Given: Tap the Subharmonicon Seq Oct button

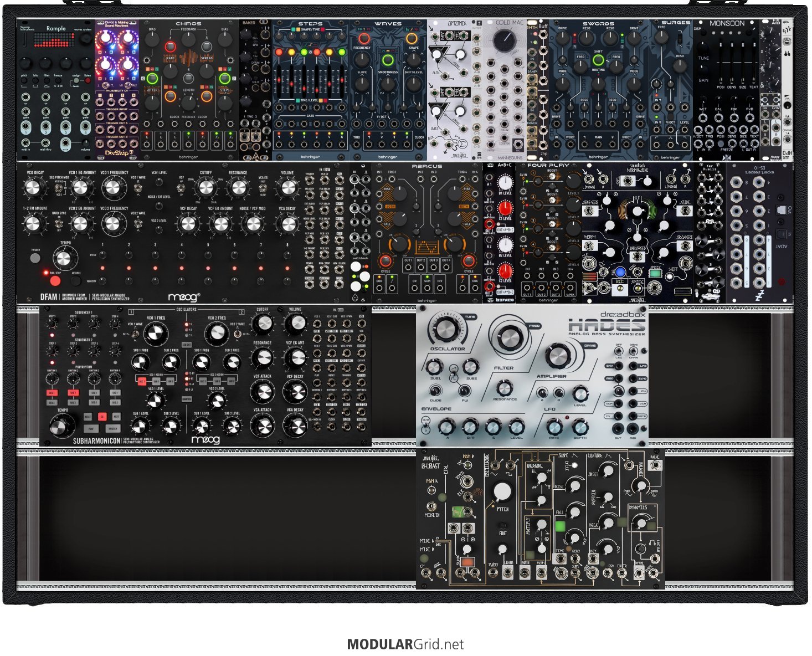Looking at the screenshot, I should (x=187, y=345).
